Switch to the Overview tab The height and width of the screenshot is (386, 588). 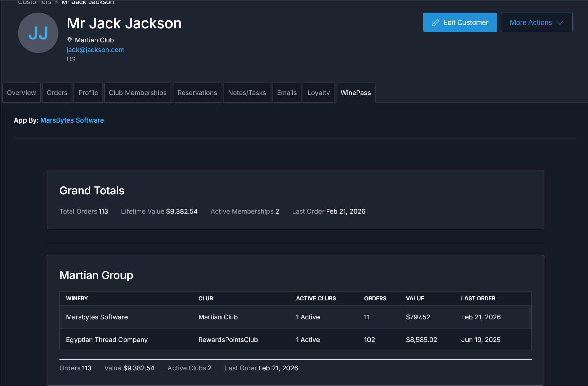[21, 93]
